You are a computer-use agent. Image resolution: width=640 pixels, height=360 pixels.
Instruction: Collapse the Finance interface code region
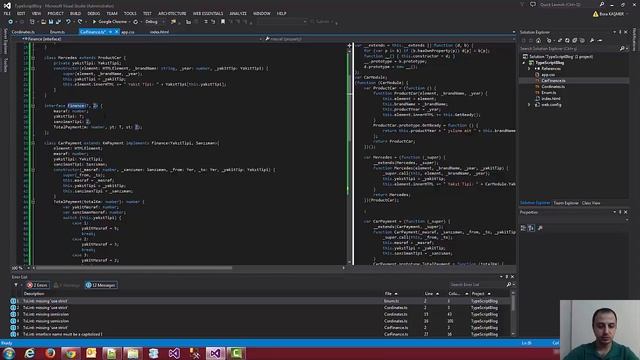[33, 106]
